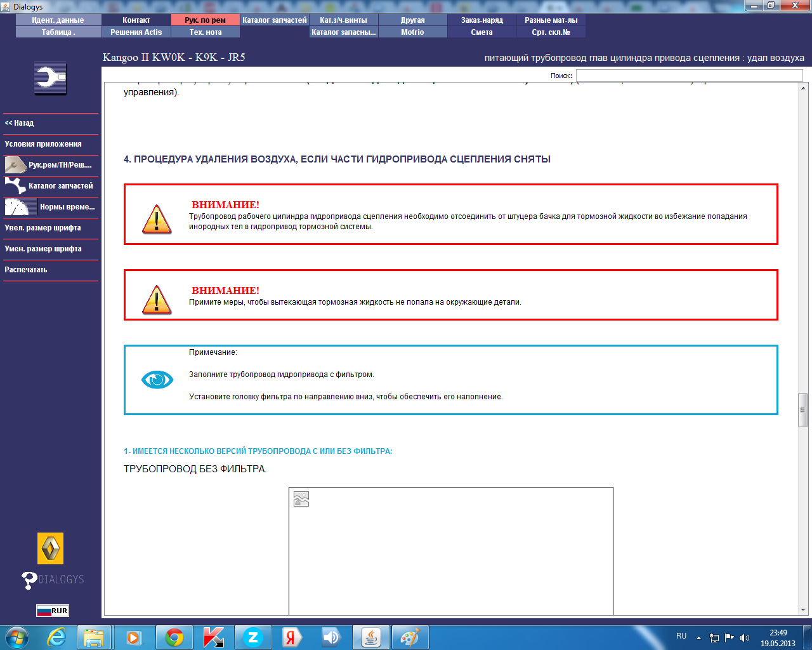Open Windows Explorer folder on taskbar

tap(94, 637)
